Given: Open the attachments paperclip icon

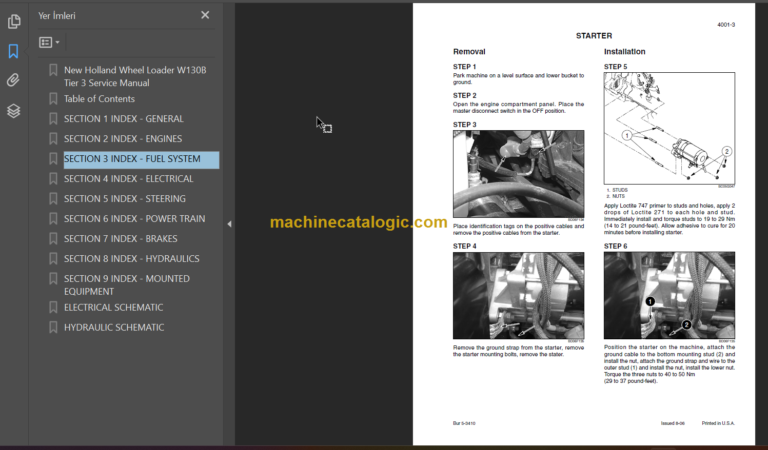Looking at the screenshot, I should point(13,80).
